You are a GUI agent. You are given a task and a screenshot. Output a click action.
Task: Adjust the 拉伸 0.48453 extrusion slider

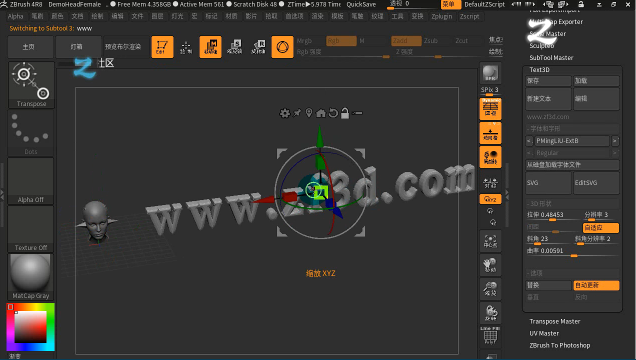(x=552, y=215)
